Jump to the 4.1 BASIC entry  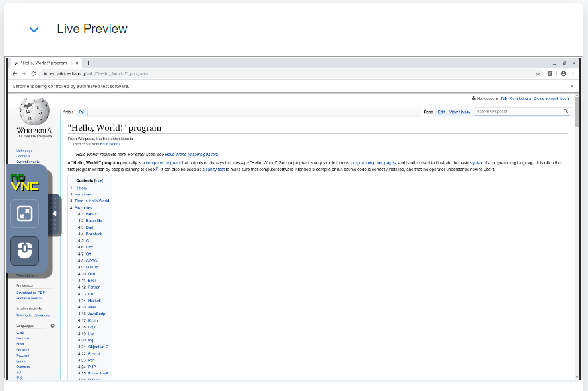click(x=91, y=214)
